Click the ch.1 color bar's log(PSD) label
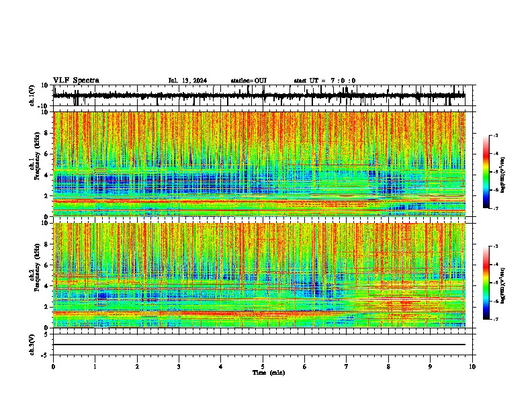The image size is (532, 411). tap(503, 175)
